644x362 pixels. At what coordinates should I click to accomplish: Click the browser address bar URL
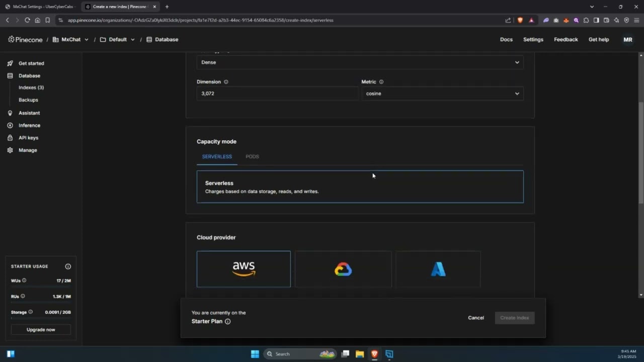(201, 20)
